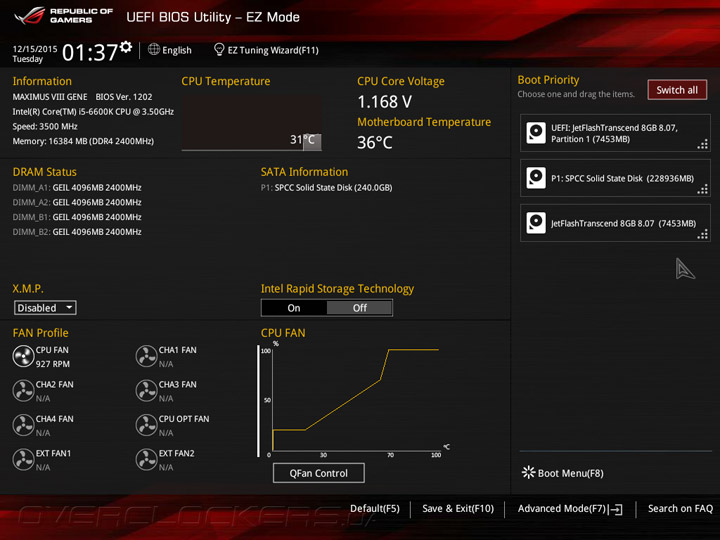The image size is (720, 540).
Task: Click DIMM_A2 GEIL 4096MB 2400MHz row
Action: click(x=77, y=202)
